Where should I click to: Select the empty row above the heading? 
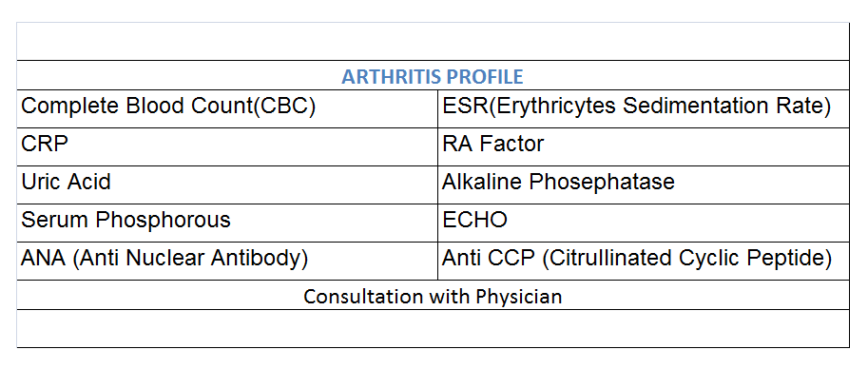[433, 42]
